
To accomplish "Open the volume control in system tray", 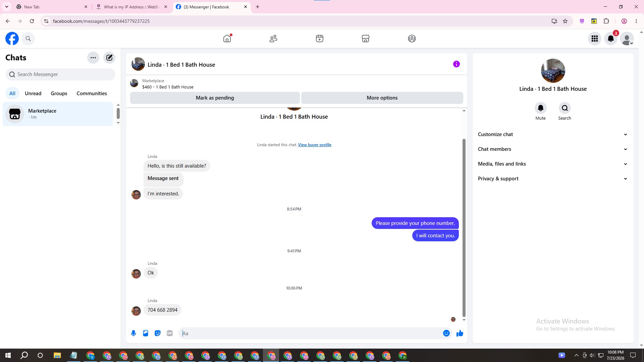I will click(x=592, y=355).
